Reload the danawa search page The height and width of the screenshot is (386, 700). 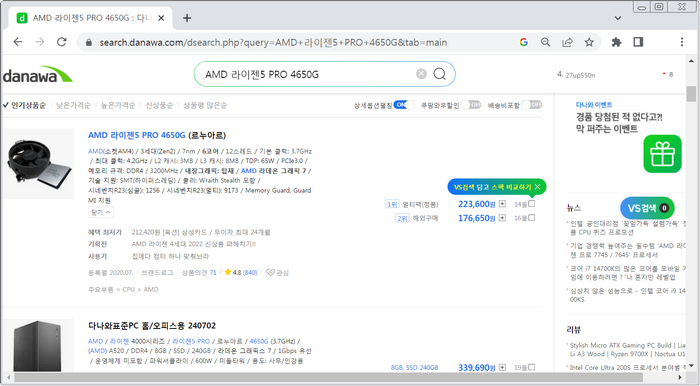click(62, 42)
